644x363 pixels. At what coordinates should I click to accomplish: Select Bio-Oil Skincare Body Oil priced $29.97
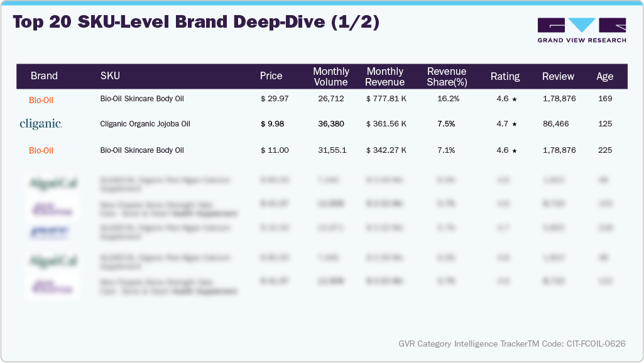pos(142,99)
